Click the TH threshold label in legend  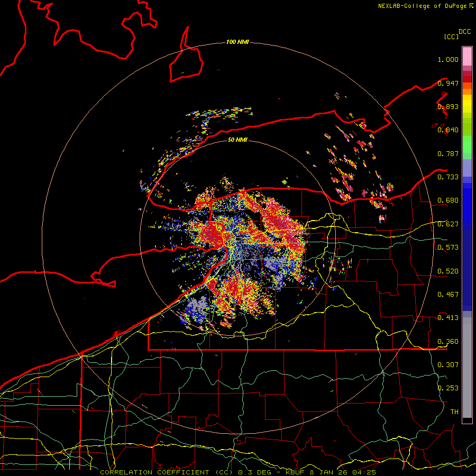click(454, 412)
